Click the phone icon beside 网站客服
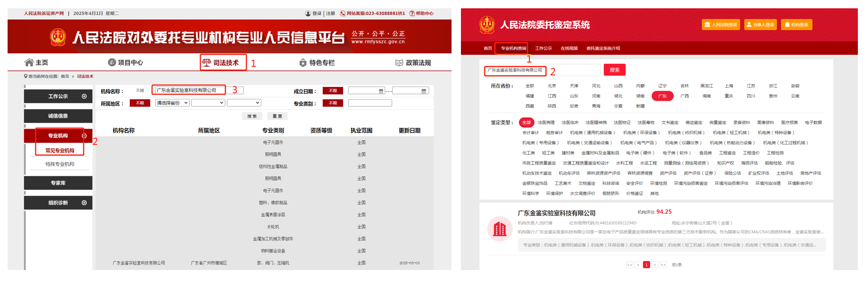 343,13
